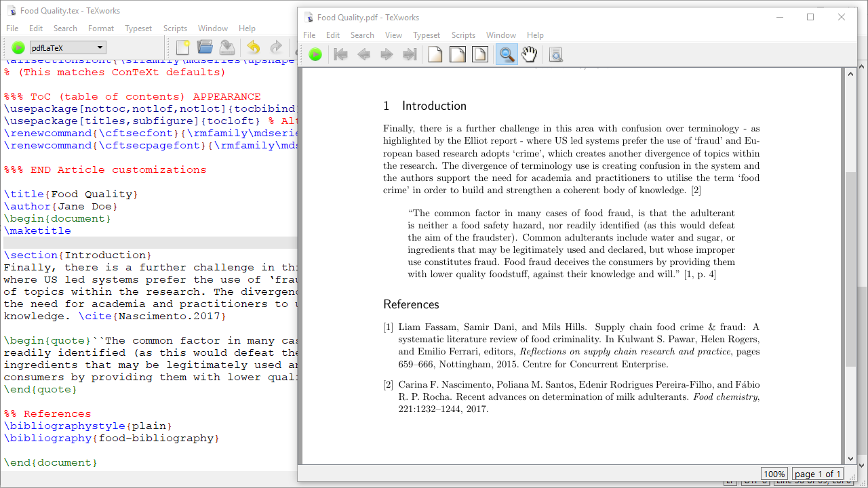
Task: Choose the Fit to Width page icon
Action: [458, 55]
